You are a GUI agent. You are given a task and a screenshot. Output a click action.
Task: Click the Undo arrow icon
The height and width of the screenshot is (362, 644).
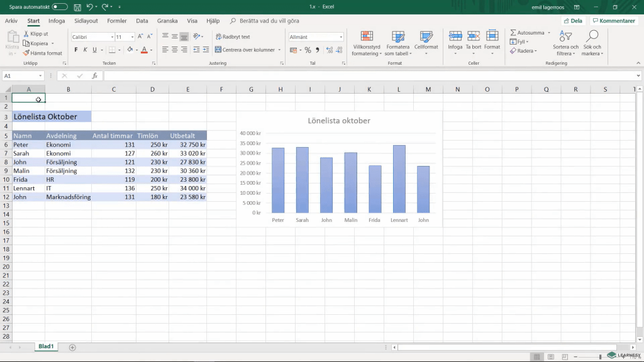(x=89, y=7)
